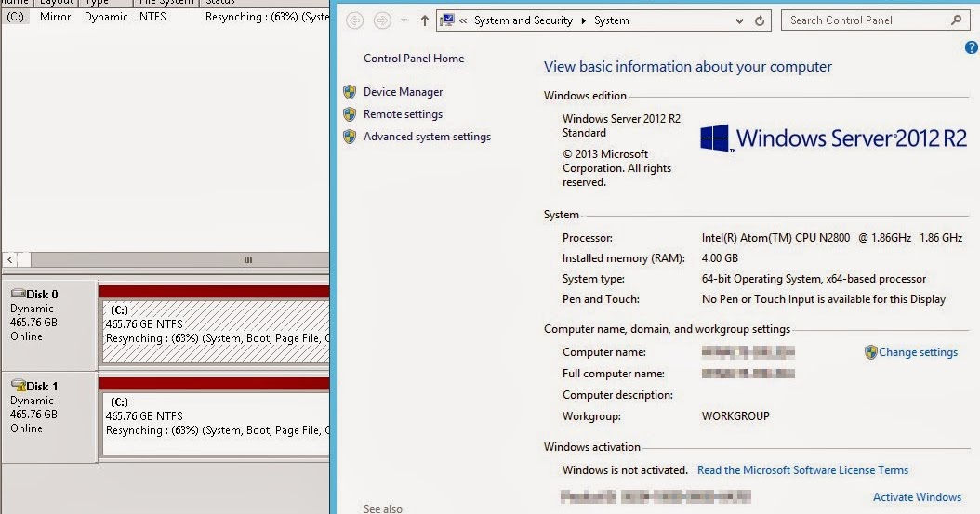
Task: Click System breadcrumb item
Action: (x=611, y=20)
